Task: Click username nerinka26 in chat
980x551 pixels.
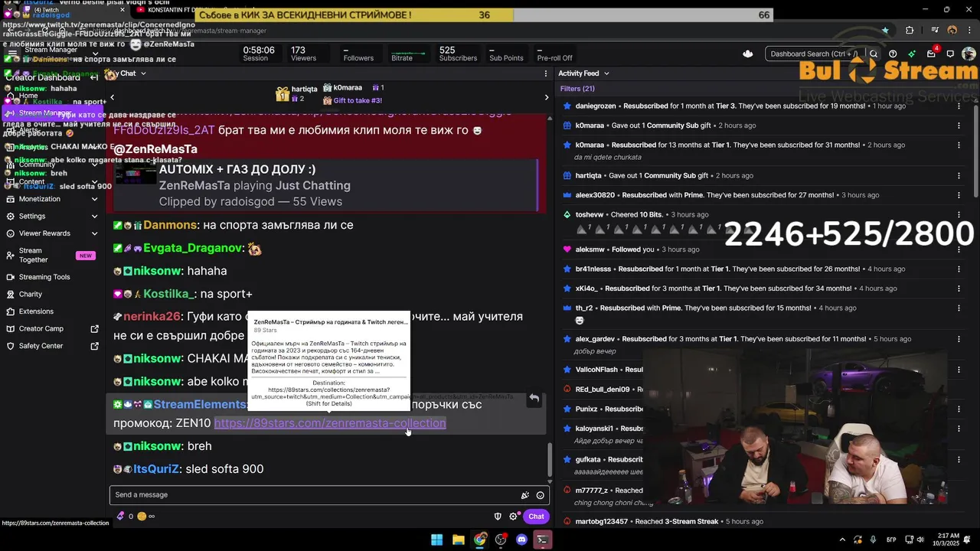Action: click(152, 316)
